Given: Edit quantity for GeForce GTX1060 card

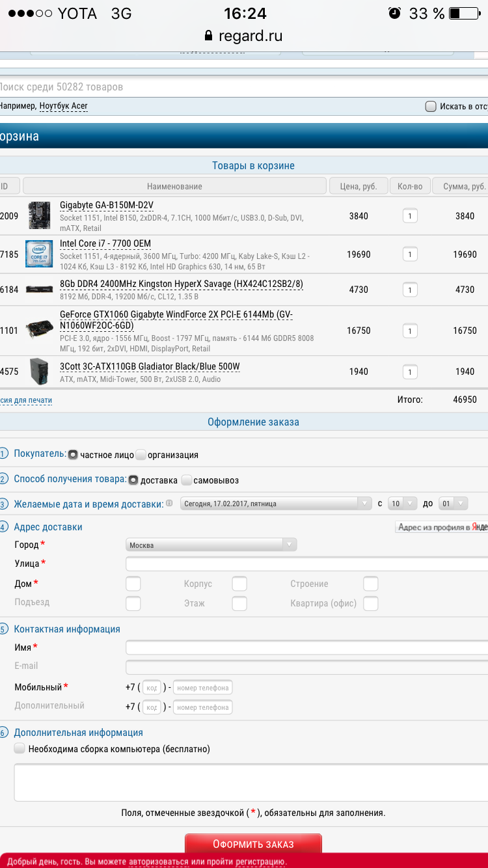Looking at the screenshot, I should [x=410, y=331].
